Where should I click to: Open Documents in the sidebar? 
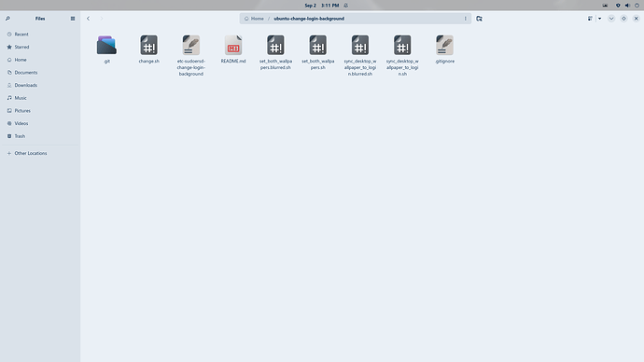[x=40, y=72]
